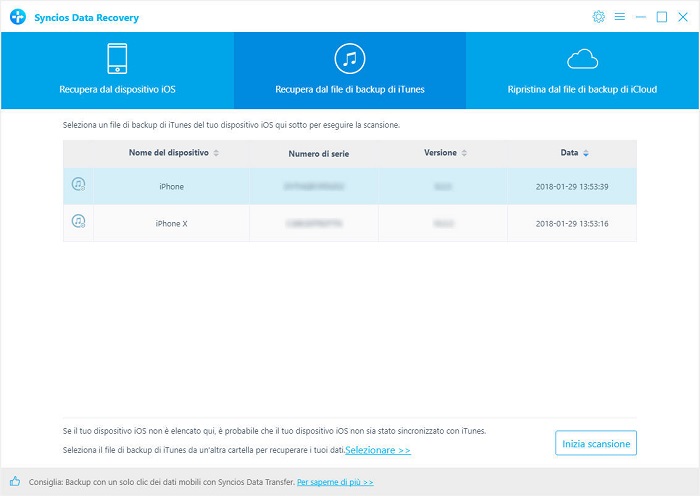Viewport: 700px width, 496px height.
Task: Click blurred version in iPhone row
Action: tap(443, 187)
